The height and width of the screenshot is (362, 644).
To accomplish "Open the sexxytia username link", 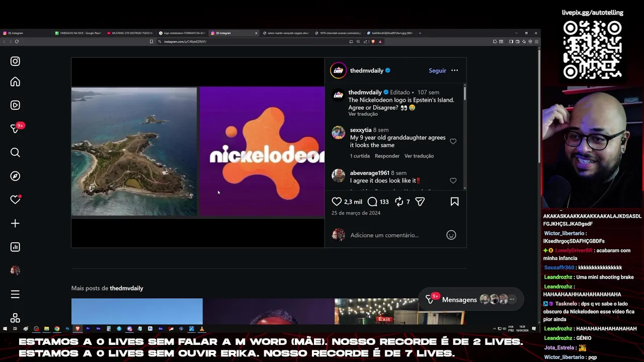I will (361, 130).
